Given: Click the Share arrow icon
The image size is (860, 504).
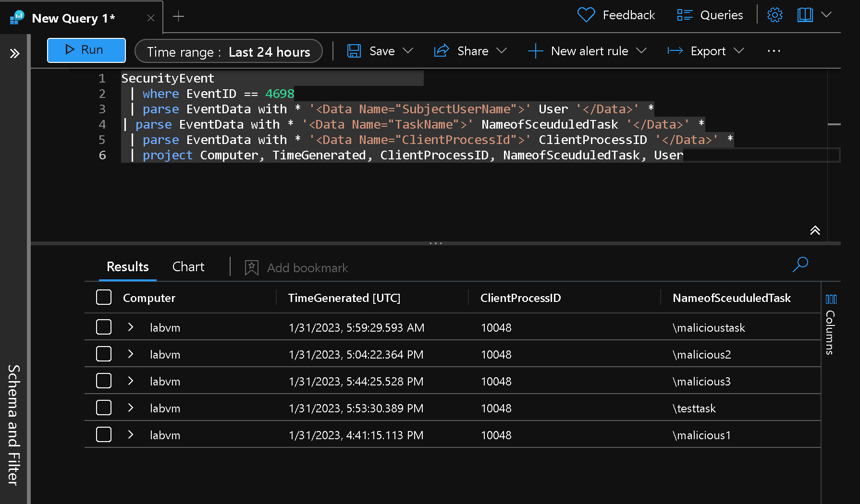Looking at the screenshot, I should tap(442, 51).
